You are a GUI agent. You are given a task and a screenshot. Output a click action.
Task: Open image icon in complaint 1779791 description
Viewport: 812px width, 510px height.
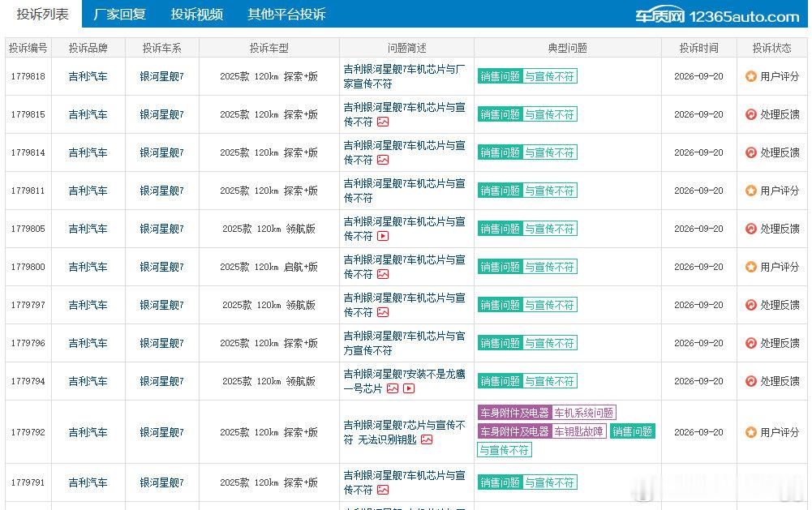(x=383, y=490)
